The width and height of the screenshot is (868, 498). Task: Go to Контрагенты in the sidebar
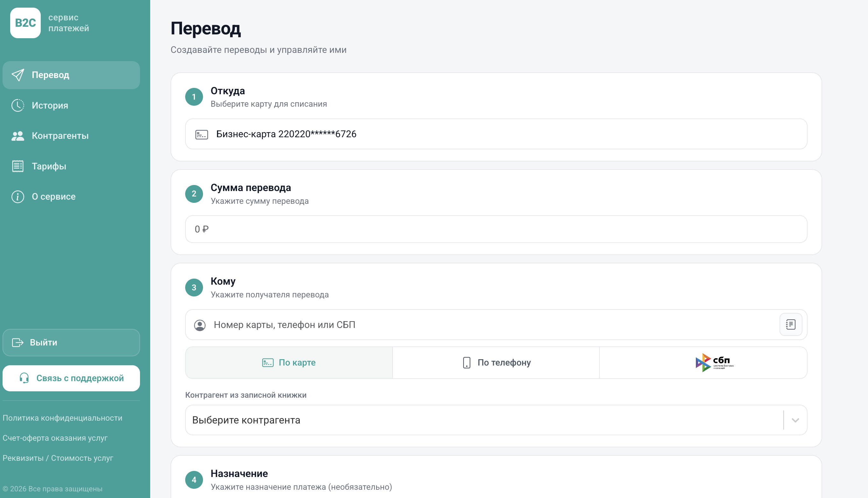click(x=71, y=136)
